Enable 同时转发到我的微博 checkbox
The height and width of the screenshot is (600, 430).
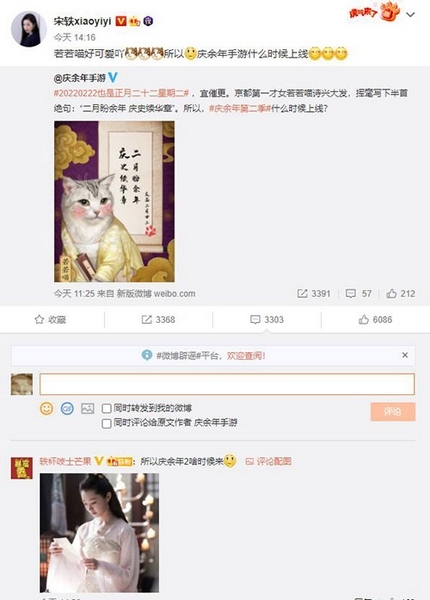[x=107, y=409]
